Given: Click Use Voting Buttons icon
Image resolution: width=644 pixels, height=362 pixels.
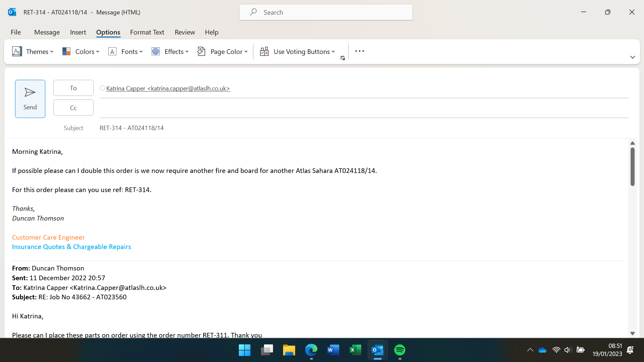Looking at the screenshot, I should [x=264, y=52].
